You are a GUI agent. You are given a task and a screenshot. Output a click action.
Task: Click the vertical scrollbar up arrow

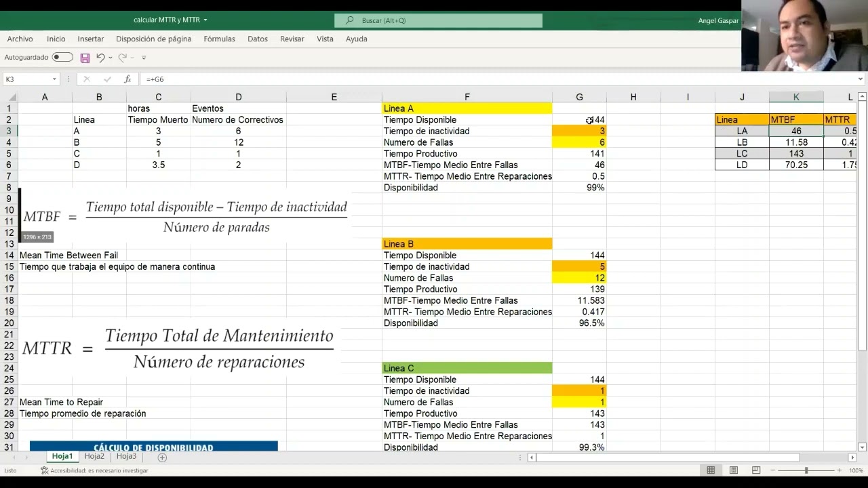[x=863, y=97]
